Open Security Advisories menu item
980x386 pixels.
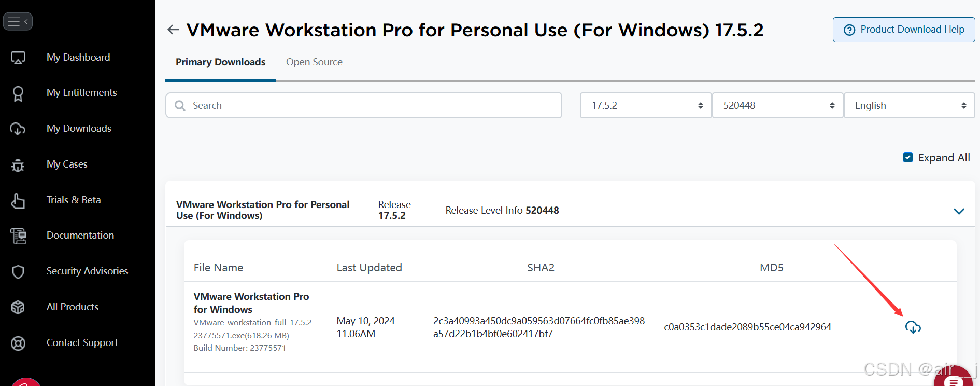(x=87, y=271)
